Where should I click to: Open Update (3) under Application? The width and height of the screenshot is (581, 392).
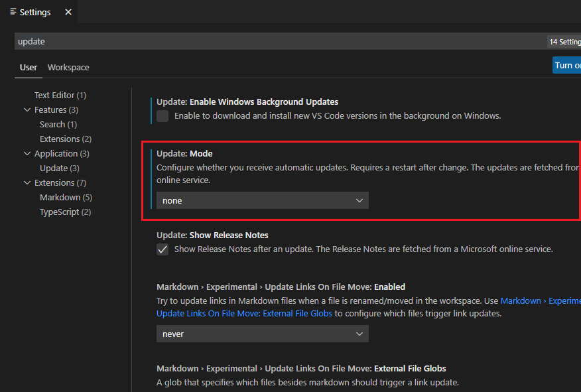[60, 168]
